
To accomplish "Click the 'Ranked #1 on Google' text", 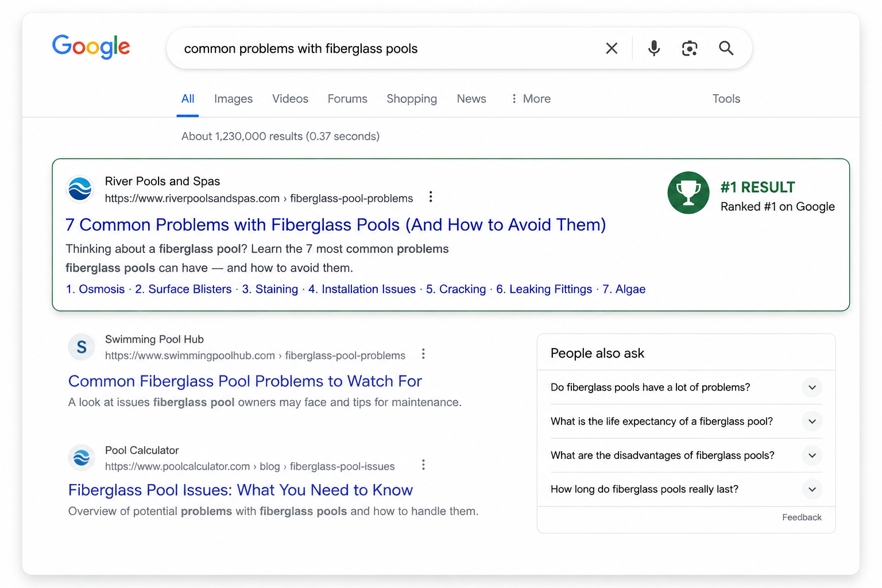I will pyautogui.click(x=777, y=207).
